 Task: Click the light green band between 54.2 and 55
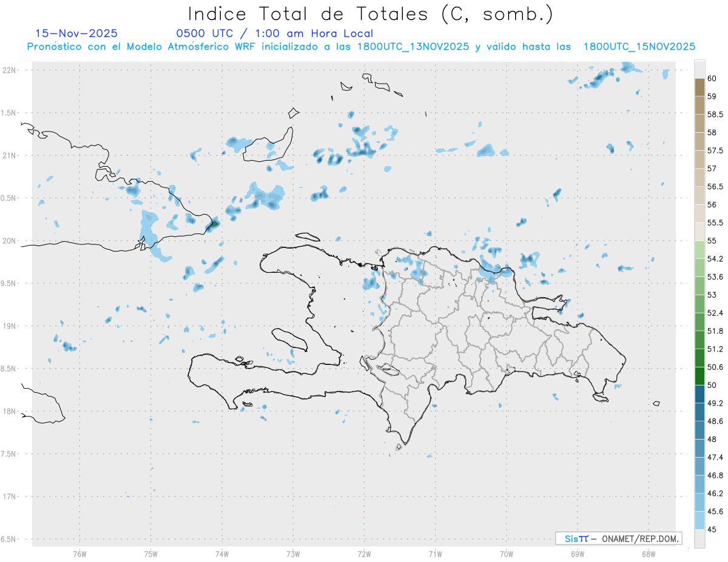699,250
